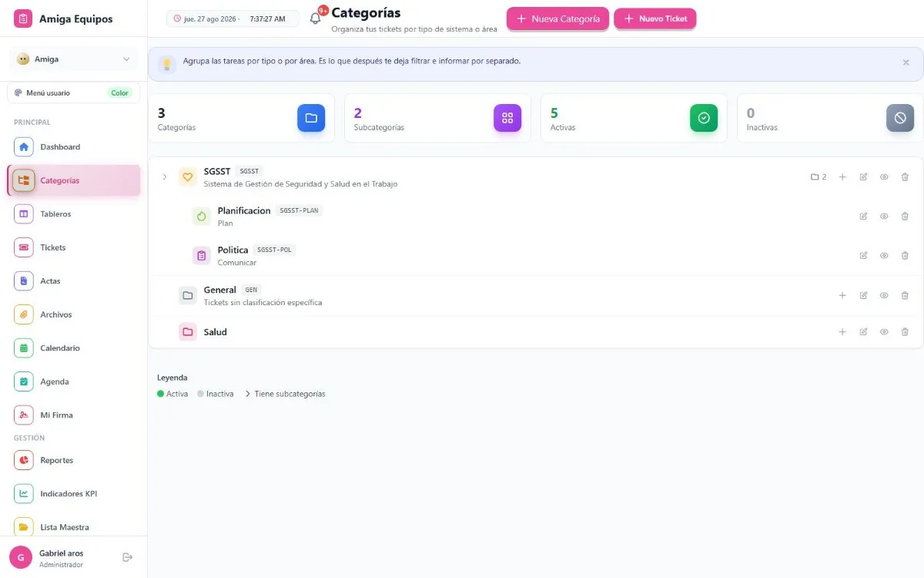This screenshot has height=578, width=924.
Task: Open the Amiga team dropdown
Action: pyautogui.click(x=74, y=59)
